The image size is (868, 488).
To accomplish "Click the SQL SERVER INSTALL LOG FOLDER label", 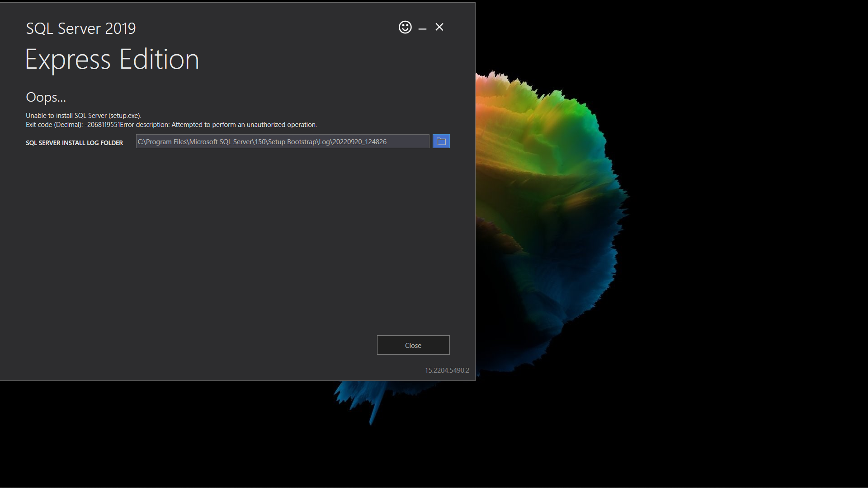I will click(74, 143).
